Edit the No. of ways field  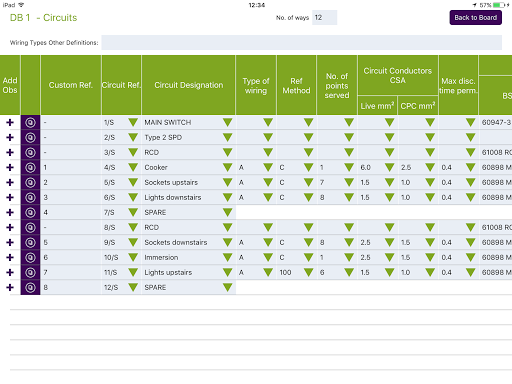pyautogui.click(x=325, y=18)
